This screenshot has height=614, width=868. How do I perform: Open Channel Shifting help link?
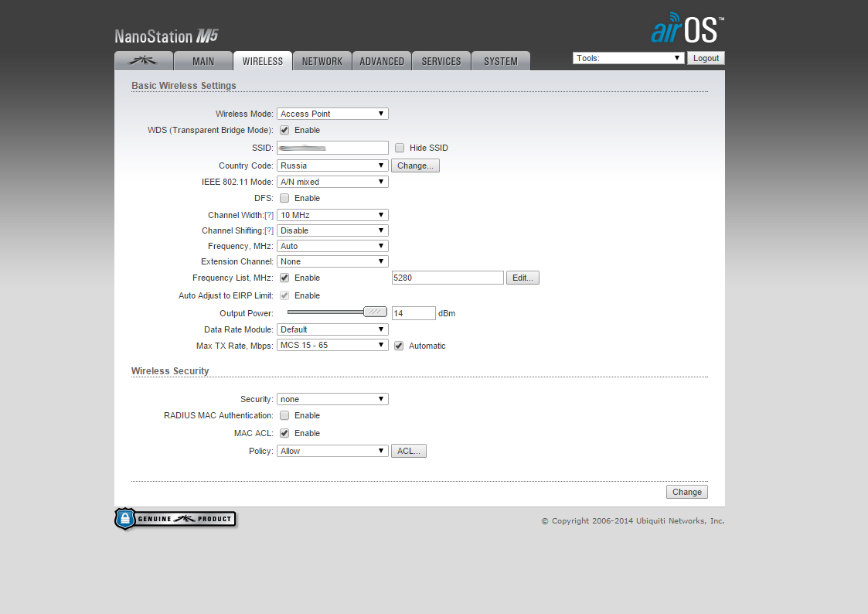tap(269, 231)
